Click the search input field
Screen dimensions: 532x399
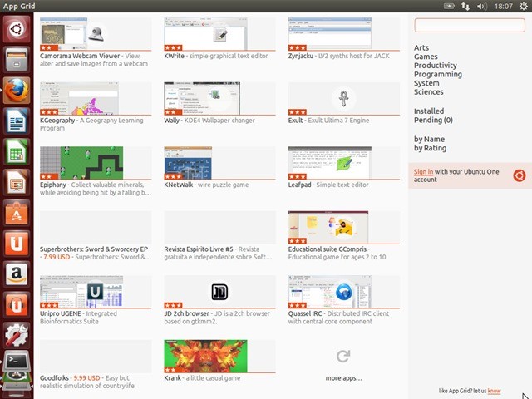[470, 25]
